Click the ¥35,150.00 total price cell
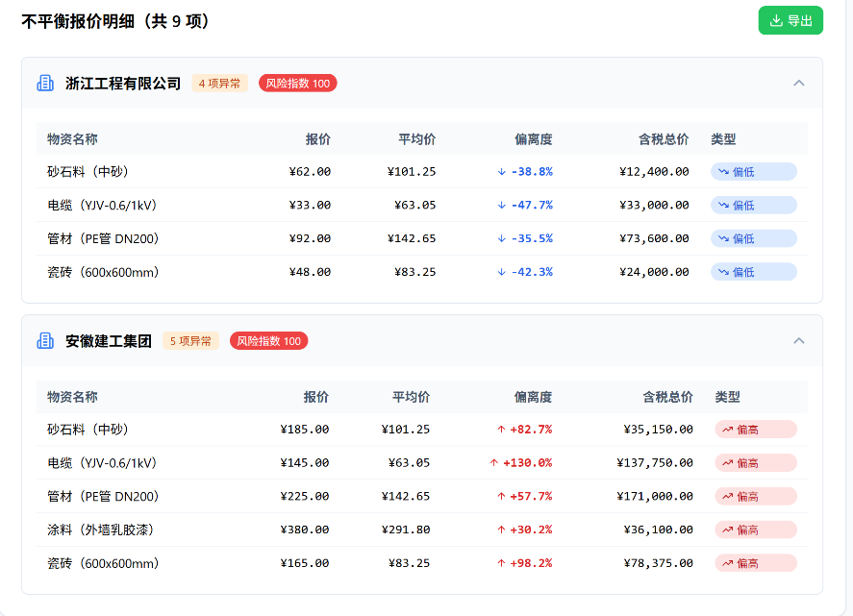Image resolution: width=853 pixels, height=616 pixels. click(x=658, y=430)
